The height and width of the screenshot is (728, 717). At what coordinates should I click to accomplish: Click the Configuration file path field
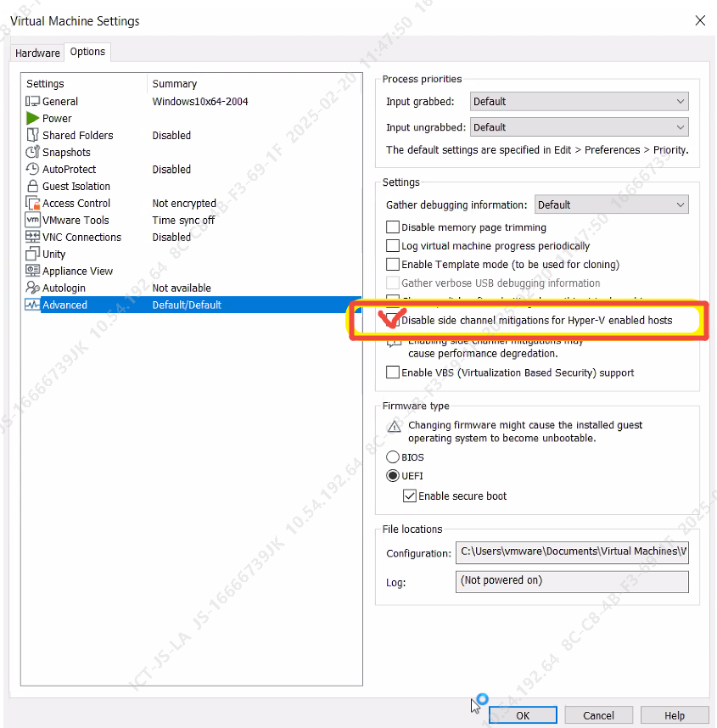[572, 552]
